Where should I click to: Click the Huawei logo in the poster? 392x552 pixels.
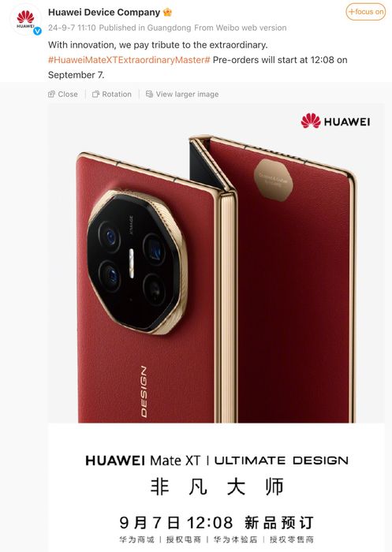[335, 121]
